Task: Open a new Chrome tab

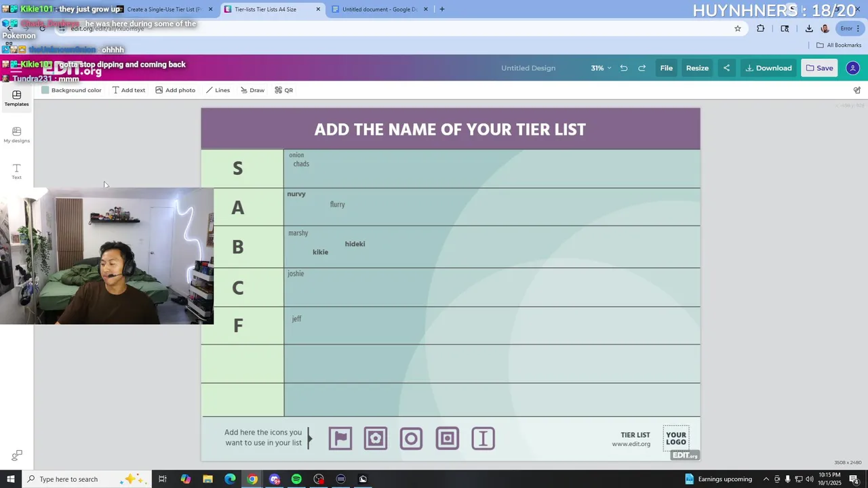Action: pos(442,9)
